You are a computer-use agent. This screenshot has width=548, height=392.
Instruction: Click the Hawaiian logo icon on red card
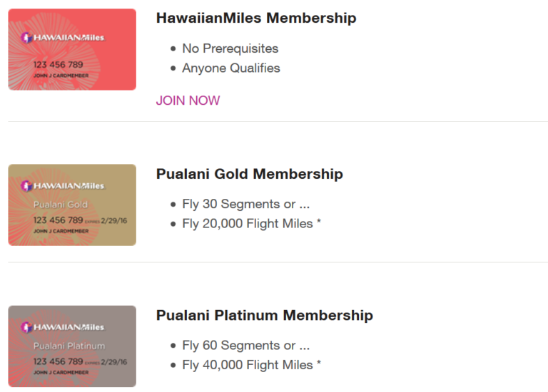(26, 37)
